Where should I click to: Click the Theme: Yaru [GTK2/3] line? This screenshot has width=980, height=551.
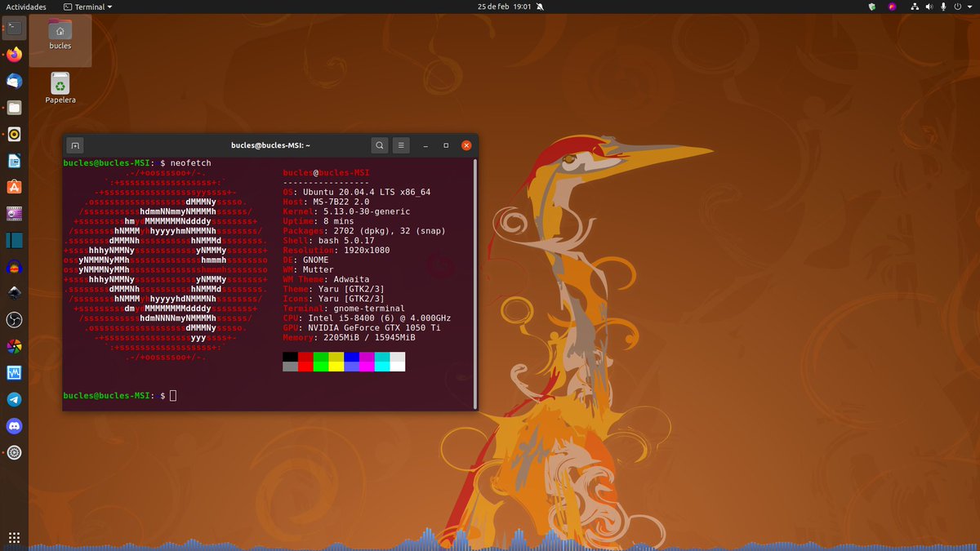(334, 289)
